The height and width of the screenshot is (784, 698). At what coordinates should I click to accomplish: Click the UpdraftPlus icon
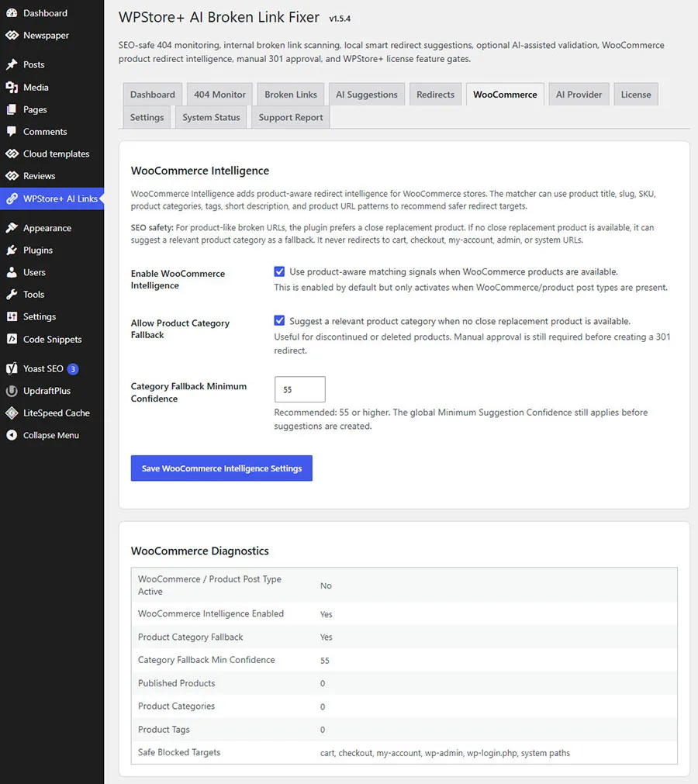12,391
